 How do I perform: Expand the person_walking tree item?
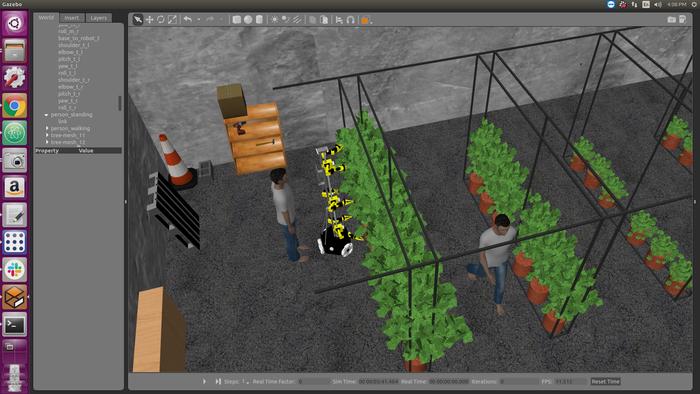pyautogui.click(x=47, y=129)
